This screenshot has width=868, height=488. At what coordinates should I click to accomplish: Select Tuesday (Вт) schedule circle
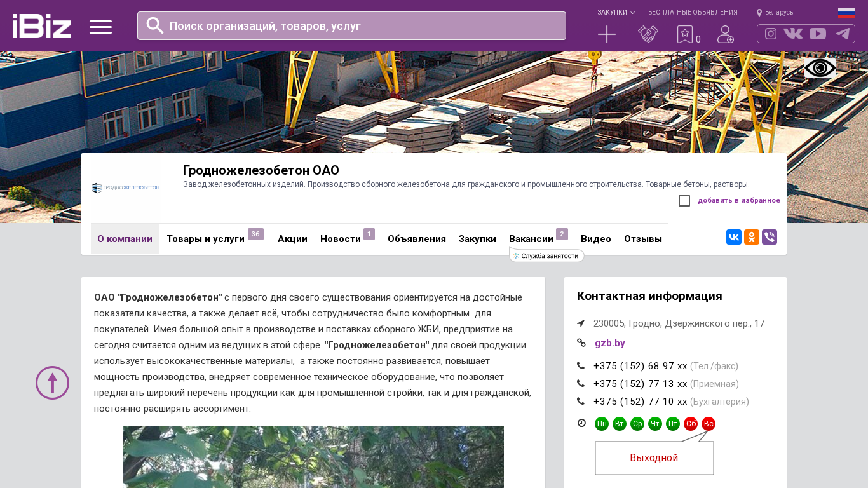pyautogui.click(x=620, y=424)
